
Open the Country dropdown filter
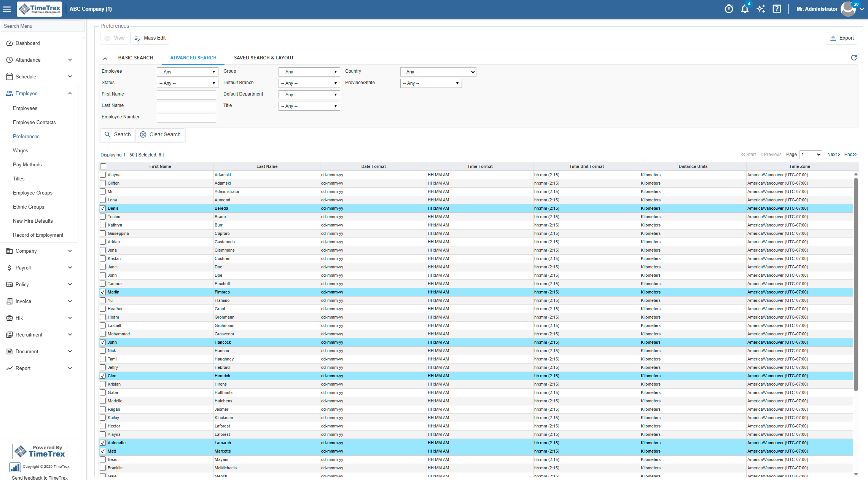[438, 72]
